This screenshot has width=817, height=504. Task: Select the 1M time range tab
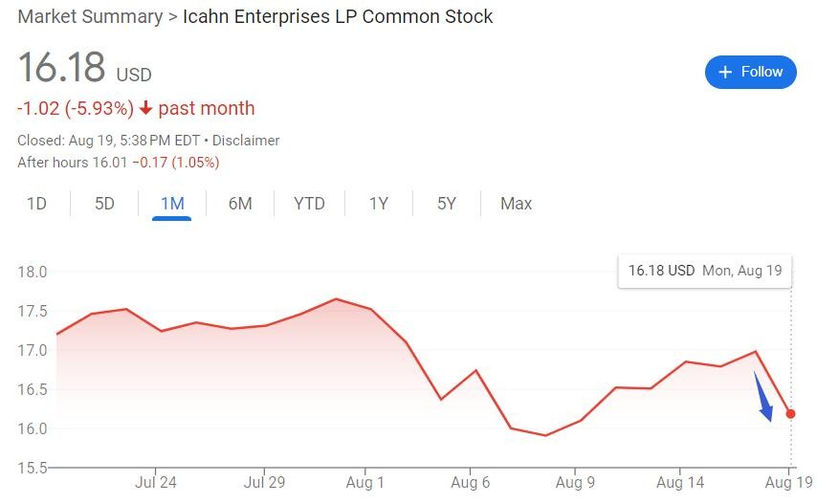172,204
